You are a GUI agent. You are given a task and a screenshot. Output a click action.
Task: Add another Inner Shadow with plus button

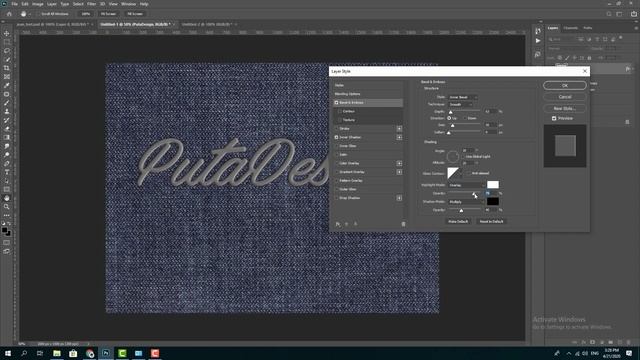[399, 137]
